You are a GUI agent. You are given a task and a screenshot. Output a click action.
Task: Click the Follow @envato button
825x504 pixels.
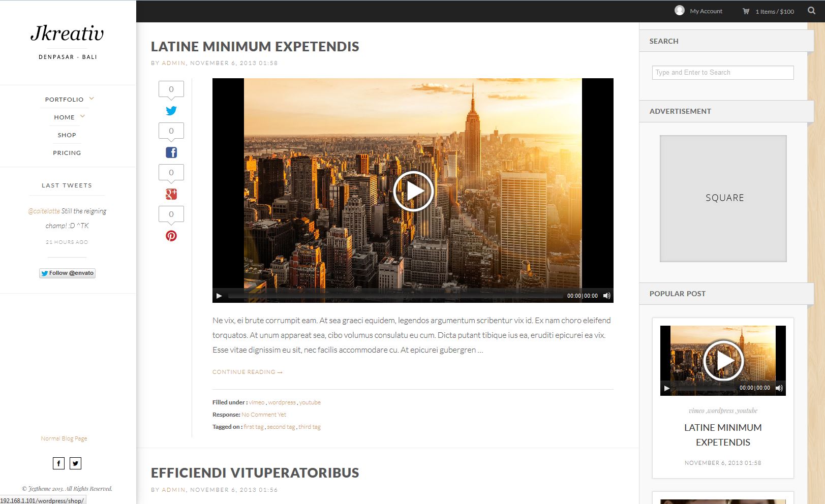(67, 273)
